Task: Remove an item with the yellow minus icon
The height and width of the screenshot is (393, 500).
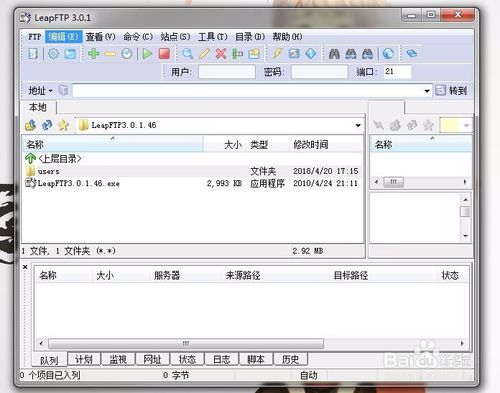Action: 110,54
